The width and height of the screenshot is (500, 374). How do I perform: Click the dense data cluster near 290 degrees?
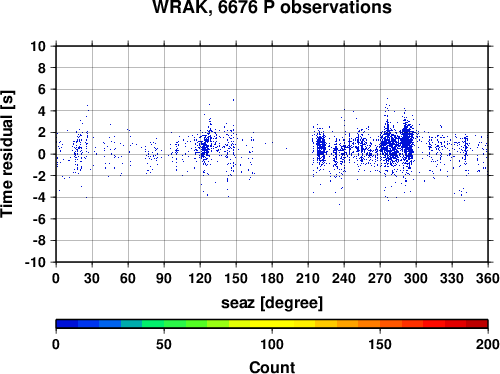(x=407, y=142)
